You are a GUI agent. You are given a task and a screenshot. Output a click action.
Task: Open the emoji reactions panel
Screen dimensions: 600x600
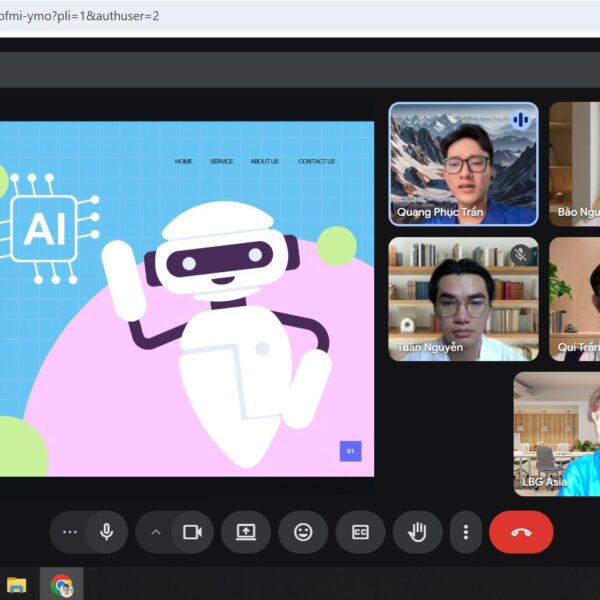tap(303, 532)
